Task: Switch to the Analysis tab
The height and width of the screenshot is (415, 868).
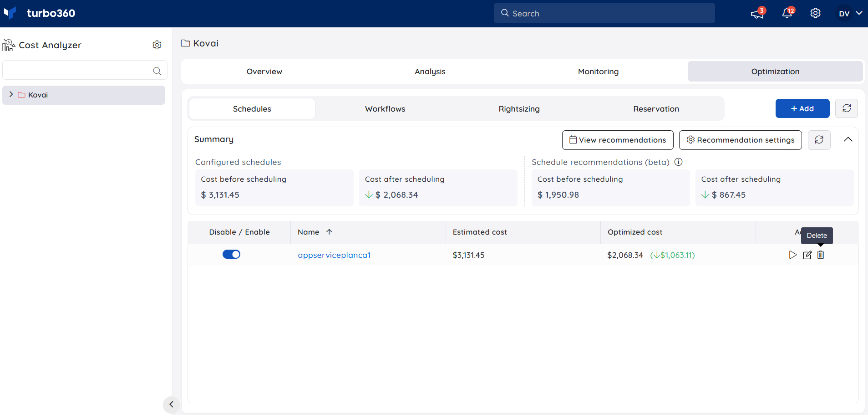Action: click(x=430, y=72)
